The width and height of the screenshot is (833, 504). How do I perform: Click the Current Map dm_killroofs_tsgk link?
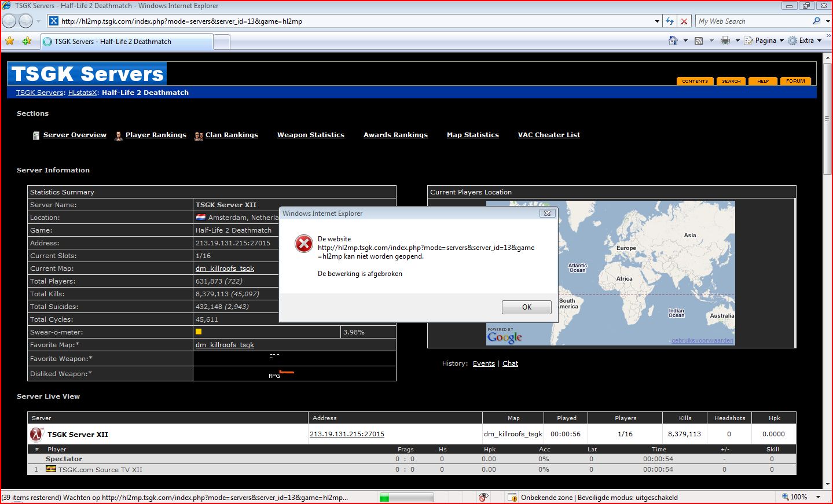[225, 268]
